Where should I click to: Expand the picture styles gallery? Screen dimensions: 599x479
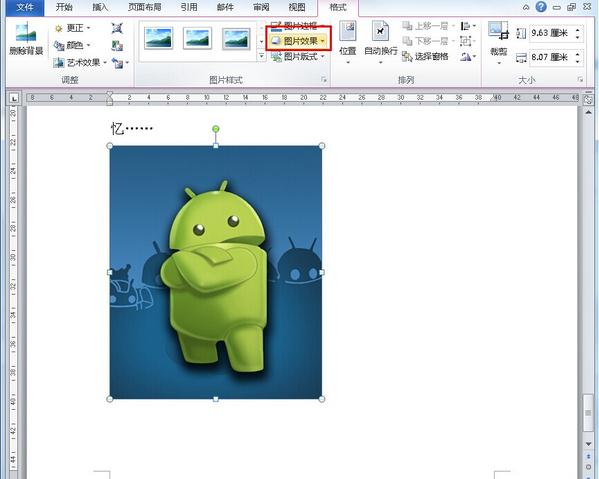(x=261, y=56)
